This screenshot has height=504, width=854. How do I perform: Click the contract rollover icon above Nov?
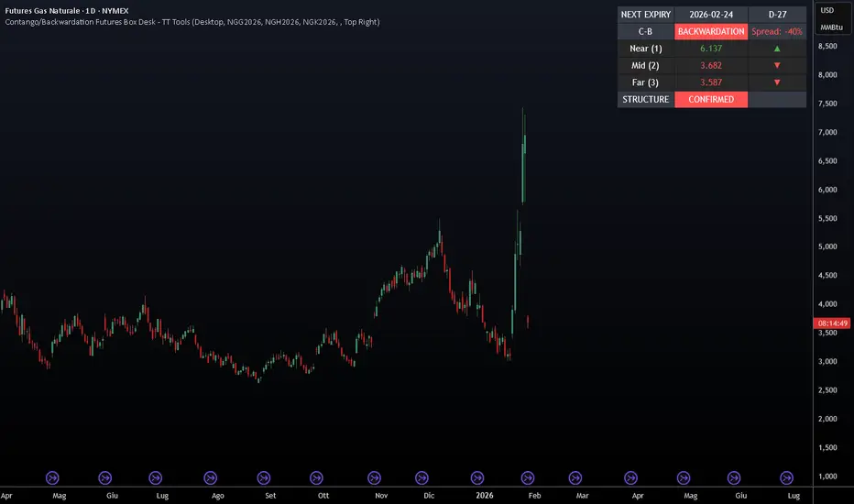pos(374,477)
